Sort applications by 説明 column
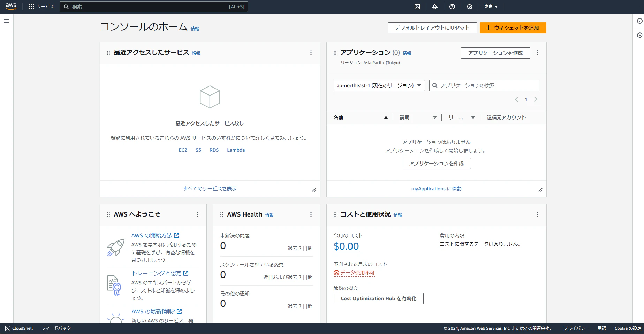Image resolution: width=644 pixels, height=334 pixels. 418,117
